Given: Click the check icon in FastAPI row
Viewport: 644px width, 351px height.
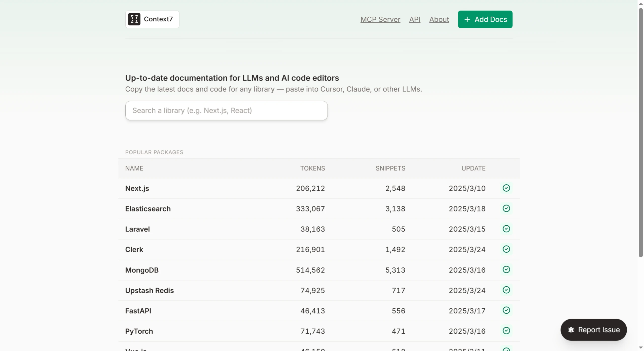Looking at the screenshot, I should (x=506, y=310).
